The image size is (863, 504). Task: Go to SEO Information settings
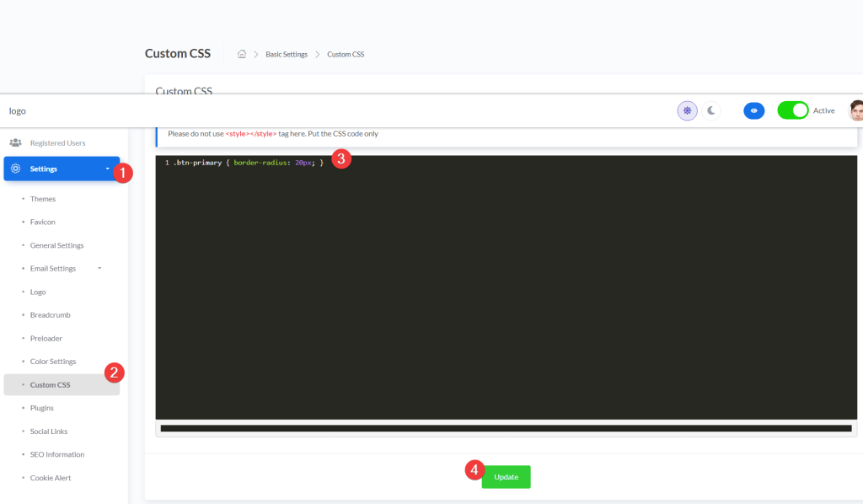(x=57, y=454)
